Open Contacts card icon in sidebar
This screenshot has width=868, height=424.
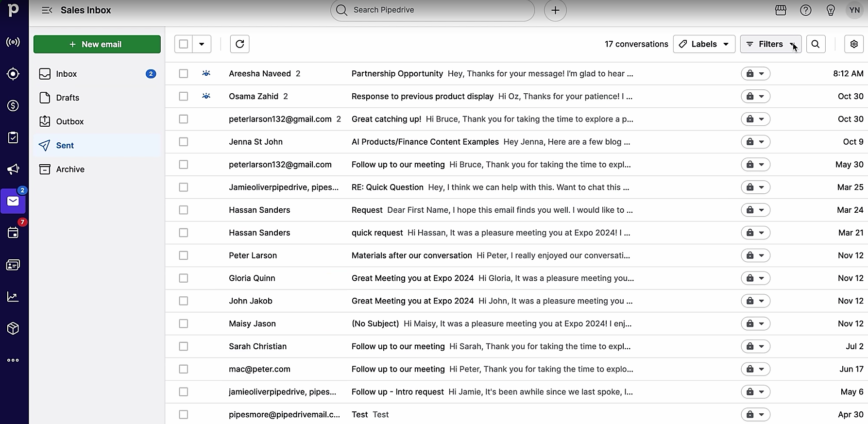point(13,265)
